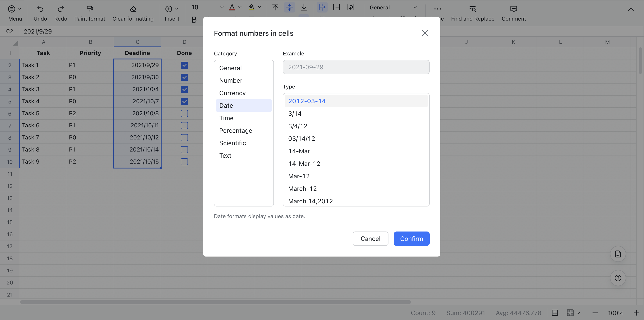Close the Format numbers dialog
Screen dimensions: 644x320
pyautogui.click(x=425, y=33)
